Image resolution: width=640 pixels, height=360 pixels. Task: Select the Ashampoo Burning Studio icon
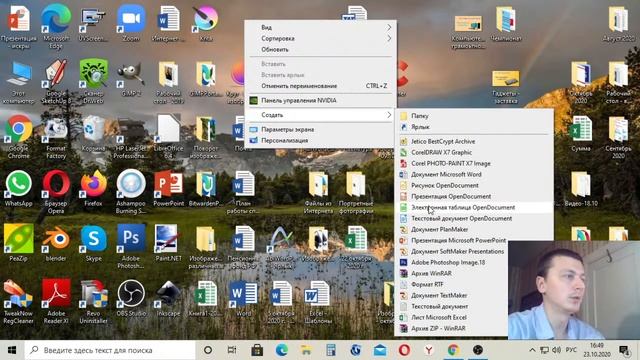tap(131, 191)
